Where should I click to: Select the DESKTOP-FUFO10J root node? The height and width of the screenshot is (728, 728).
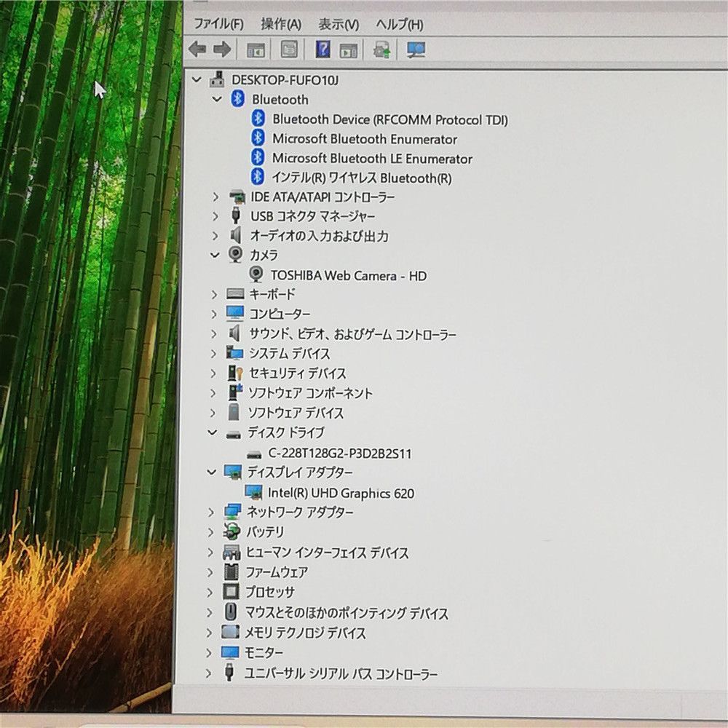pos(285,79)
